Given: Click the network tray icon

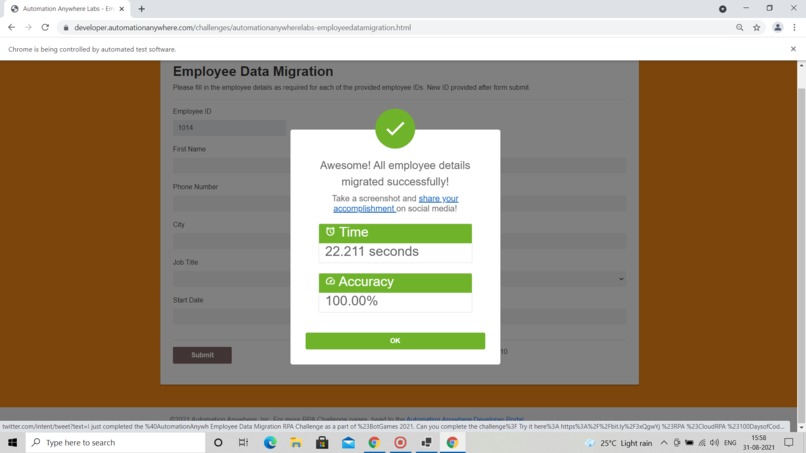Looking at the screenshot, I should [x=702, y=443].
